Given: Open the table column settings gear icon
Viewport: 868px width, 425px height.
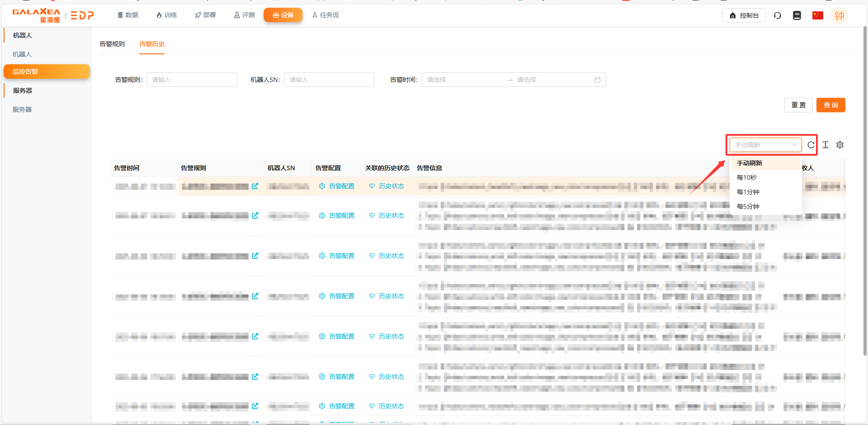Looking at the screenshot, I should (x=840, y=145).
